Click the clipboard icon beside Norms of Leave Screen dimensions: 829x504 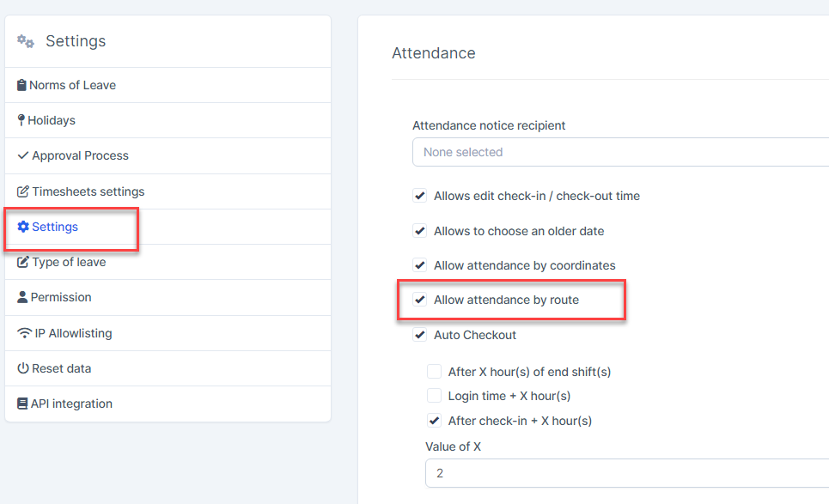point(22,85)
